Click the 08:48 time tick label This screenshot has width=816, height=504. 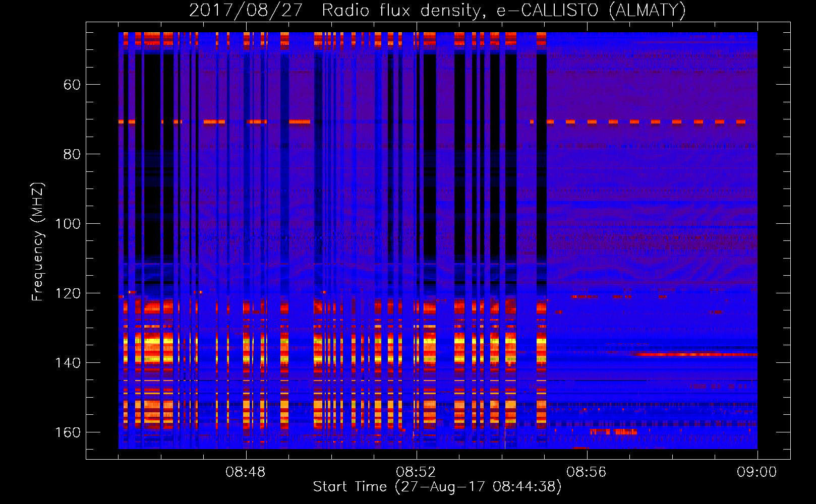(246, 472)
